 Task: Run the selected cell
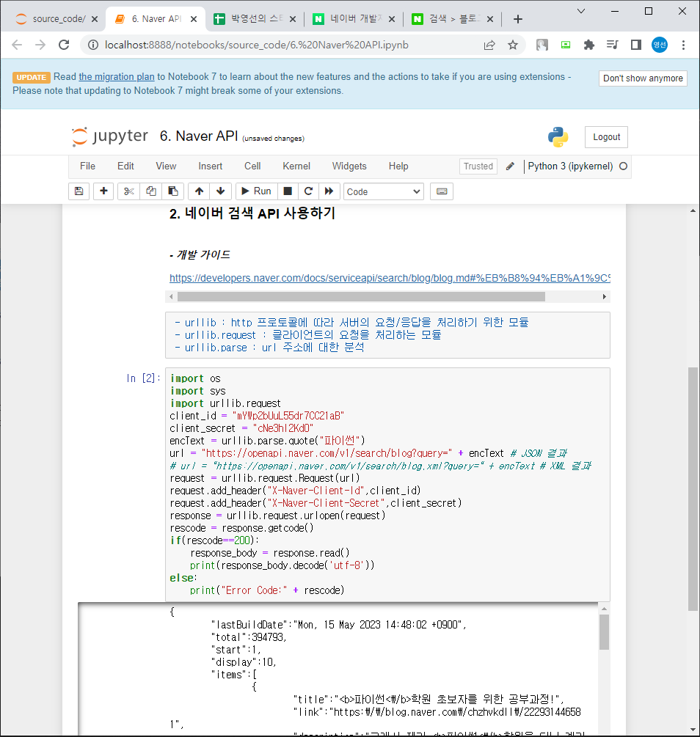(256, 191)
